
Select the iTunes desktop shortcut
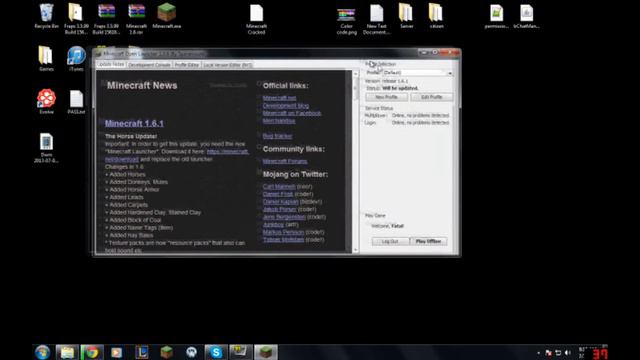(x=76, y=59)
